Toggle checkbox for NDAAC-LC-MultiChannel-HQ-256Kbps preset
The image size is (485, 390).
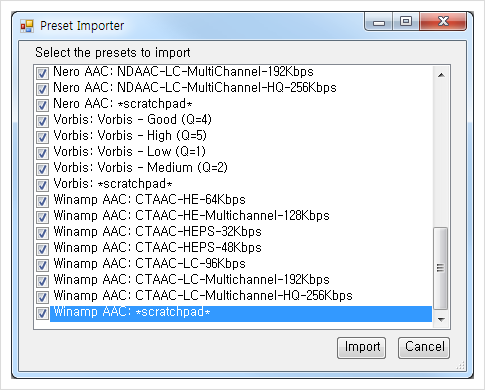pyautogui.click(x=42, y=89)
